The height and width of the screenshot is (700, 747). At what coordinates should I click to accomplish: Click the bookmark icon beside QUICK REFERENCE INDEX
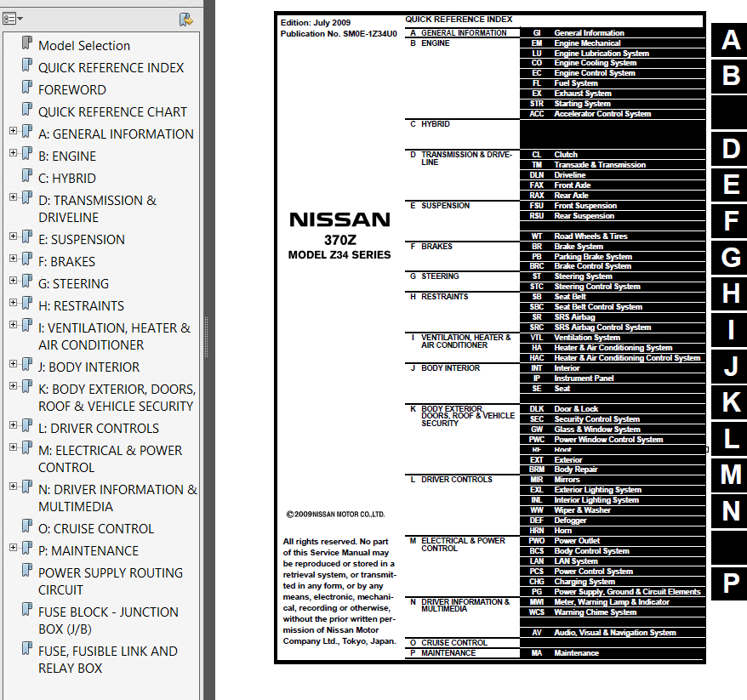click(x=27, y=65)
